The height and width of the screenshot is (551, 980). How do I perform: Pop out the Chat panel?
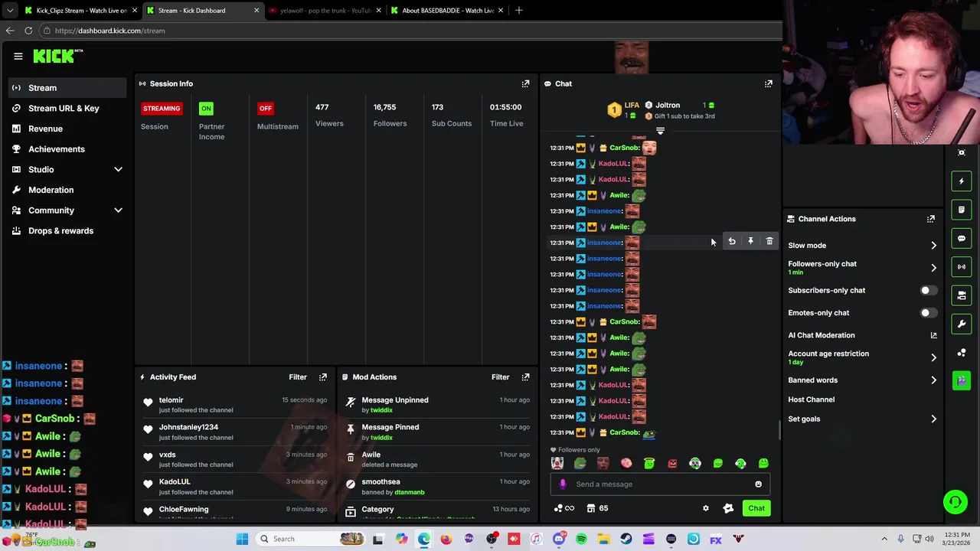[769, 83]
